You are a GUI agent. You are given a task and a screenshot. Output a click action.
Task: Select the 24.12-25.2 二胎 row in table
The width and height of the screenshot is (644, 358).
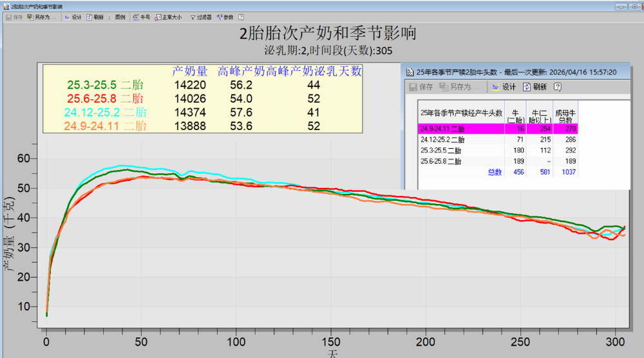[x=498, y=140]
